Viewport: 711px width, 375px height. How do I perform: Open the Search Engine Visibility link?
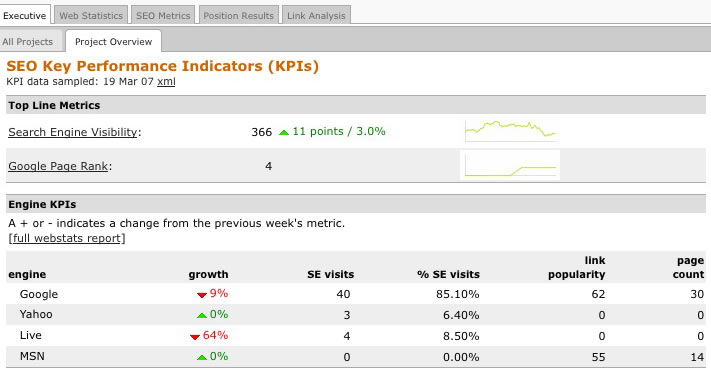tap(73, 132)
